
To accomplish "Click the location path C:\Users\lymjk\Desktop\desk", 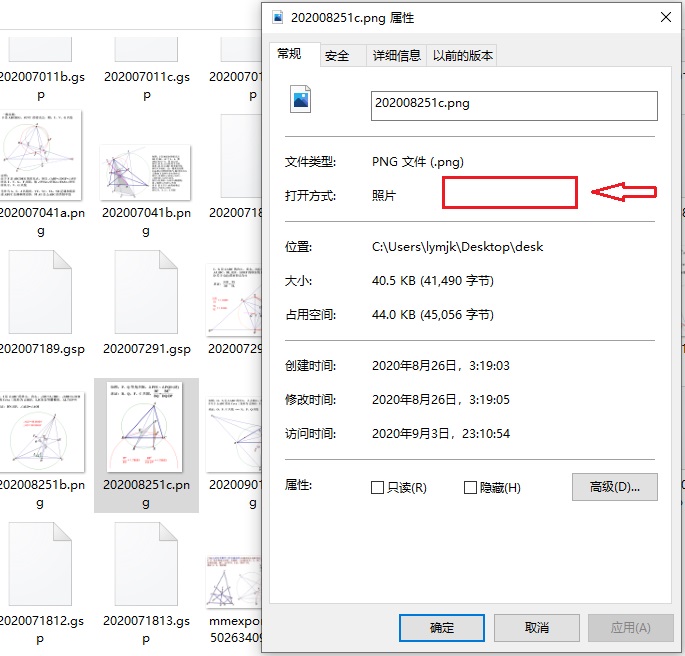I will tap(457, 247).
